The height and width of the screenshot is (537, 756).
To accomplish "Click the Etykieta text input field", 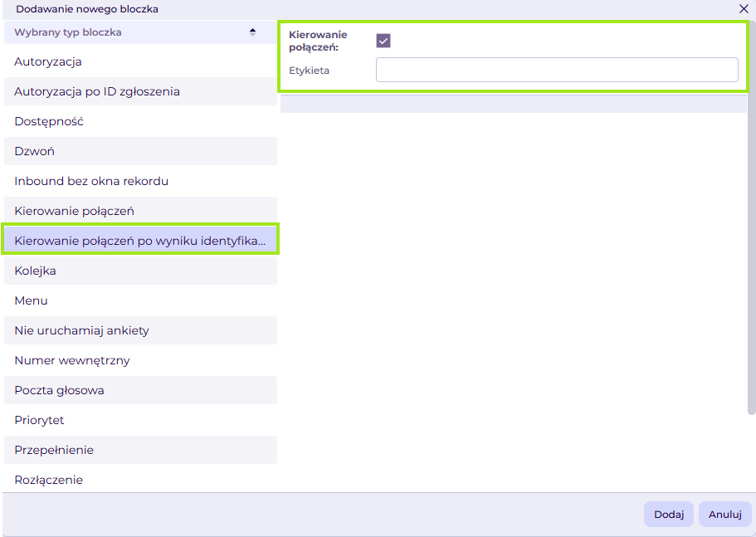I will click(x=557, y=70).
